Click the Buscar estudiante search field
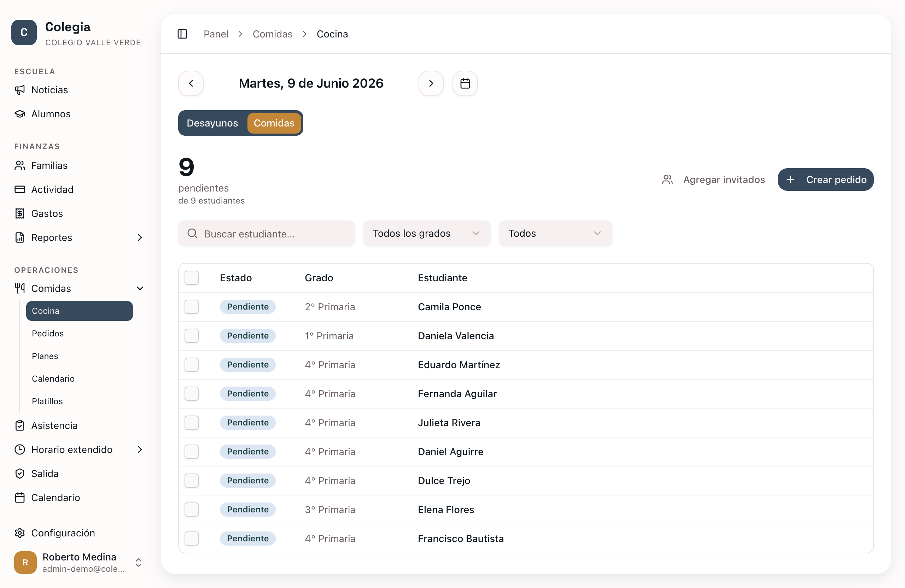The height and width of the screenshot is (588, 905). click(266, 233)
